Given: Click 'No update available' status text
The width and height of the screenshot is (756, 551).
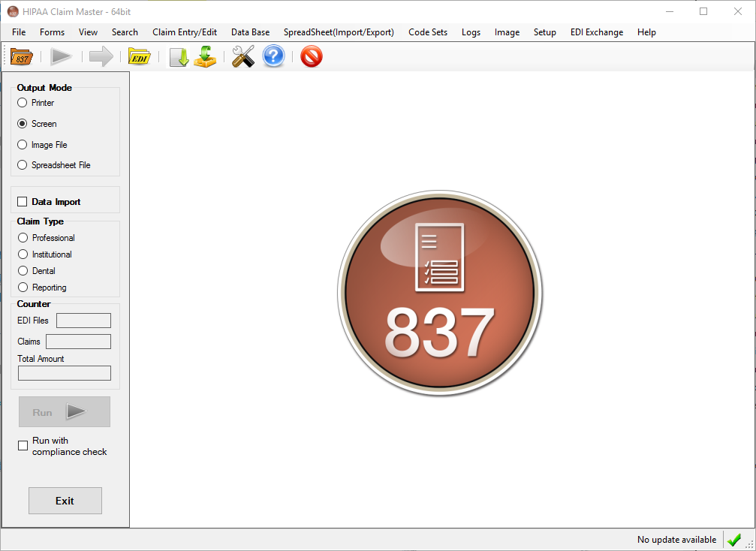Looking at the screenshot, I should coord(677,540).
